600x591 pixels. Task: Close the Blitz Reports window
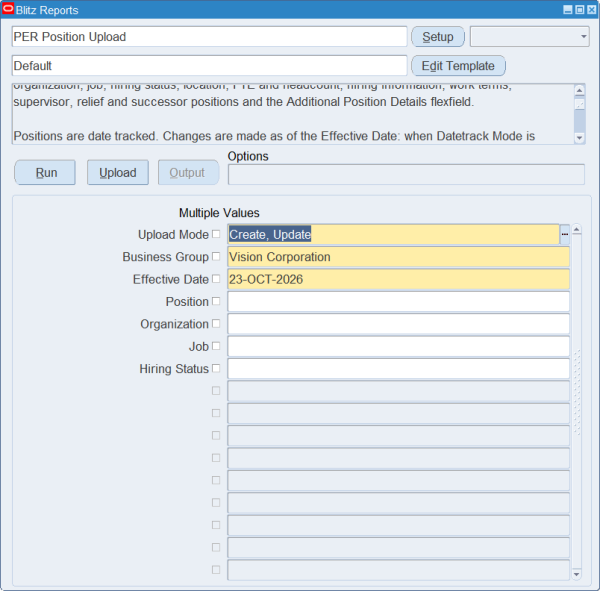click(x=592, y=10)
